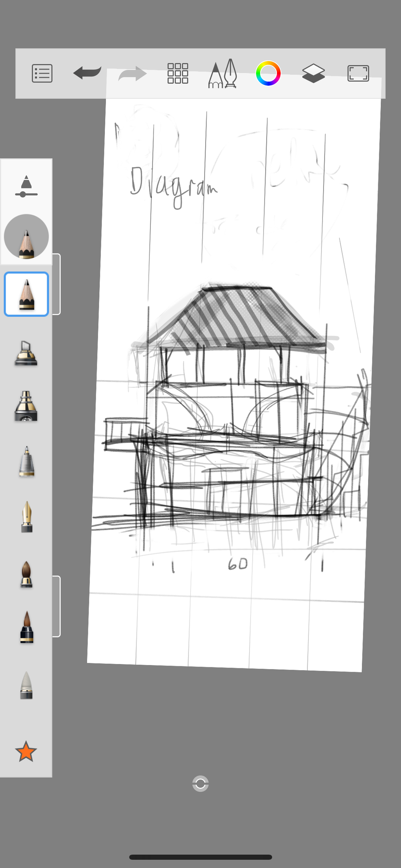Select the pointed ink brush
Screen dimensions: 401x868
(x=27, y=627)
